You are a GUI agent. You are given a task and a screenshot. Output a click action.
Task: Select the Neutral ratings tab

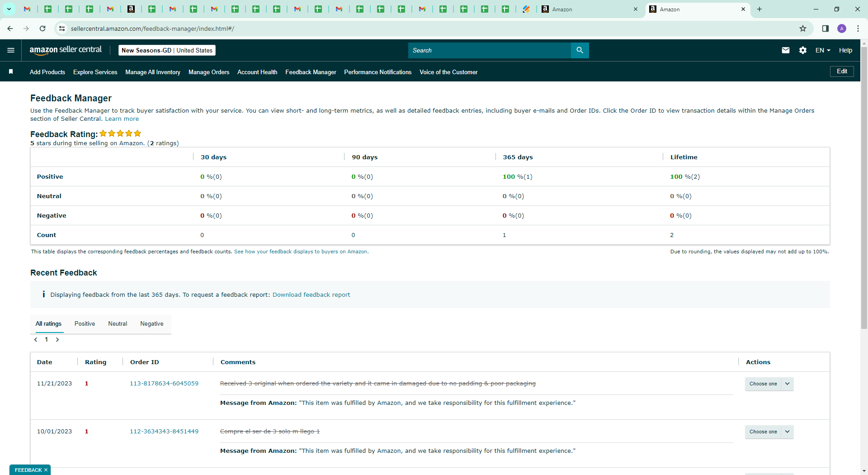point(118,324)
